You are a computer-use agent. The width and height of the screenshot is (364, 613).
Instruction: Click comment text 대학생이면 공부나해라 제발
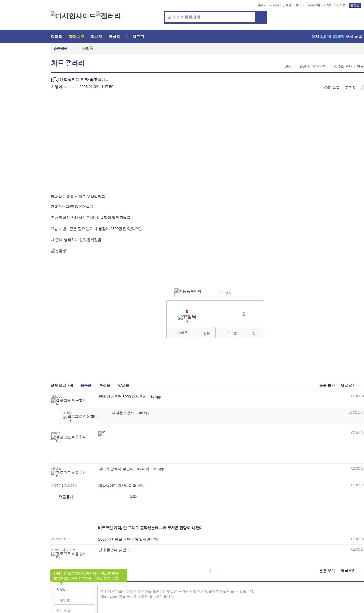pyautogui.click(x=121, y=486)
